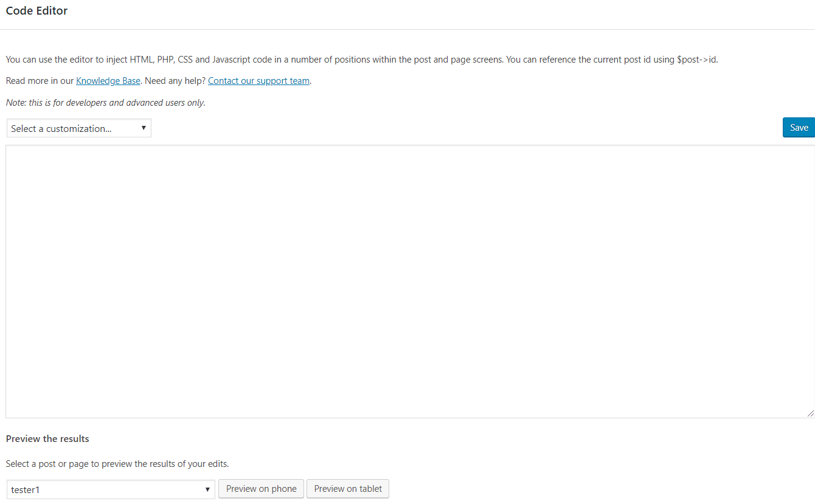815x504 pixels.
Task: Click the arrow on the customization dropdown
Action: (144, 128)
